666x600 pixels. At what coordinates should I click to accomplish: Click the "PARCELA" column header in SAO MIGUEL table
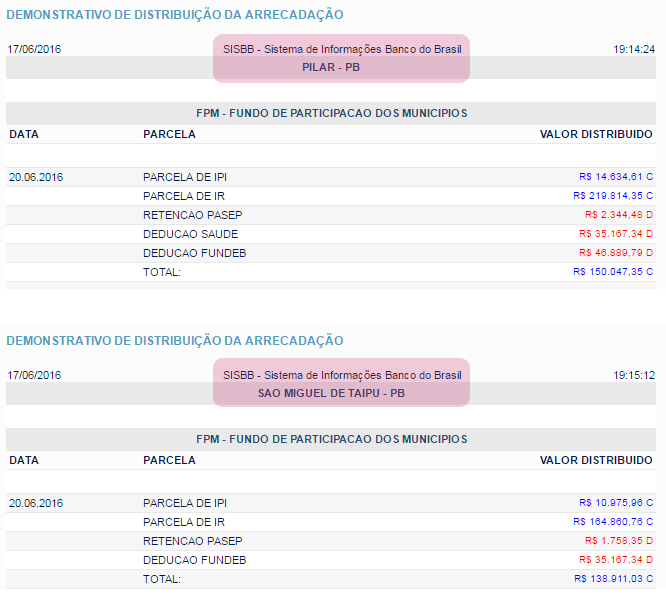click(x=169, y=460)
